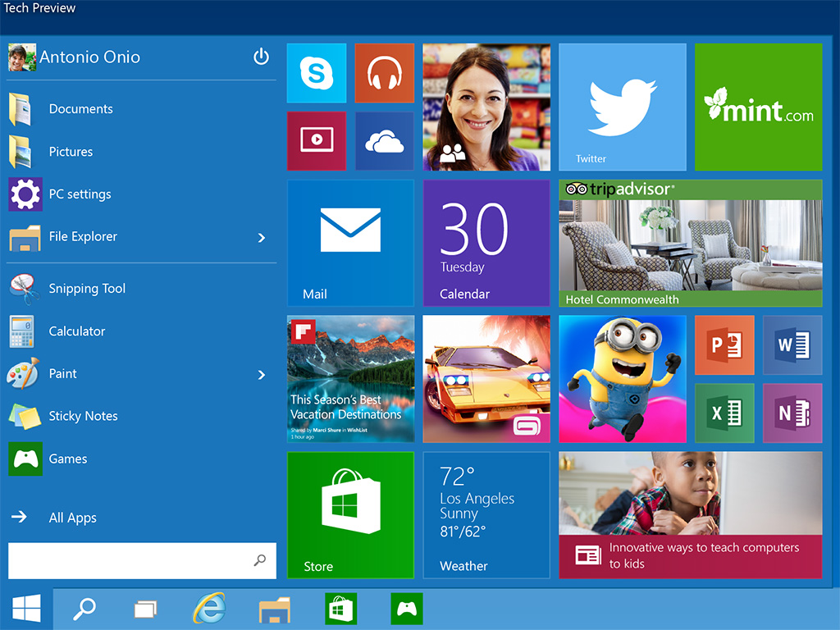This screenshot has width=840, height=630.
Task: Open the Twitter tile
Action: (x=623, y=107)
